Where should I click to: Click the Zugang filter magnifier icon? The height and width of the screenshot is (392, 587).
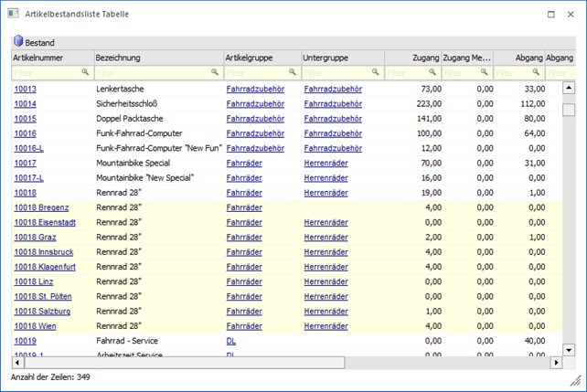[432, 71]
